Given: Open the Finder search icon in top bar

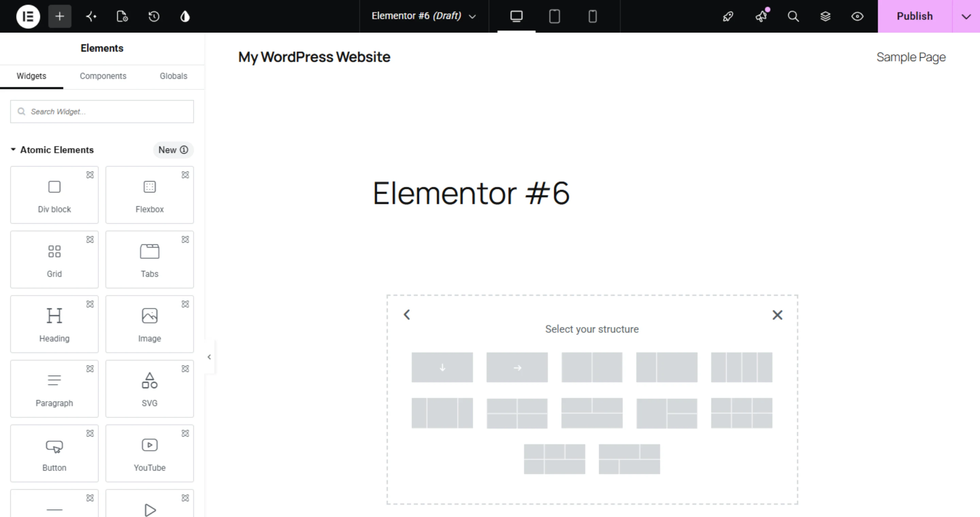Looking at the screenshot, I should pyautogui.click(x=793, y=16).
